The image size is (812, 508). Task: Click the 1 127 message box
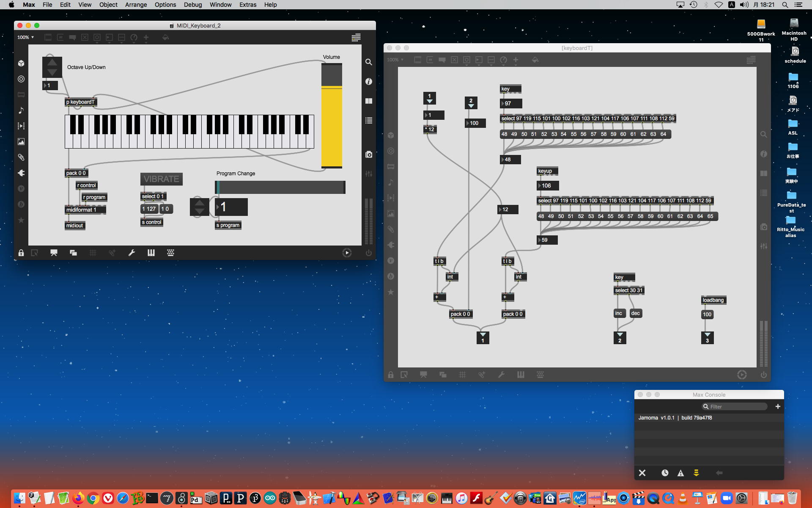(149, 209)
